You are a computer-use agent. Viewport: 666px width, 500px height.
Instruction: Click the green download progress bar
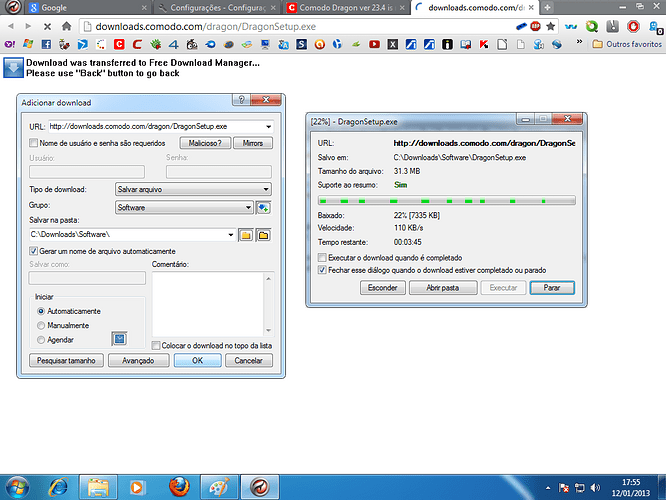click(x=447, y=201)
